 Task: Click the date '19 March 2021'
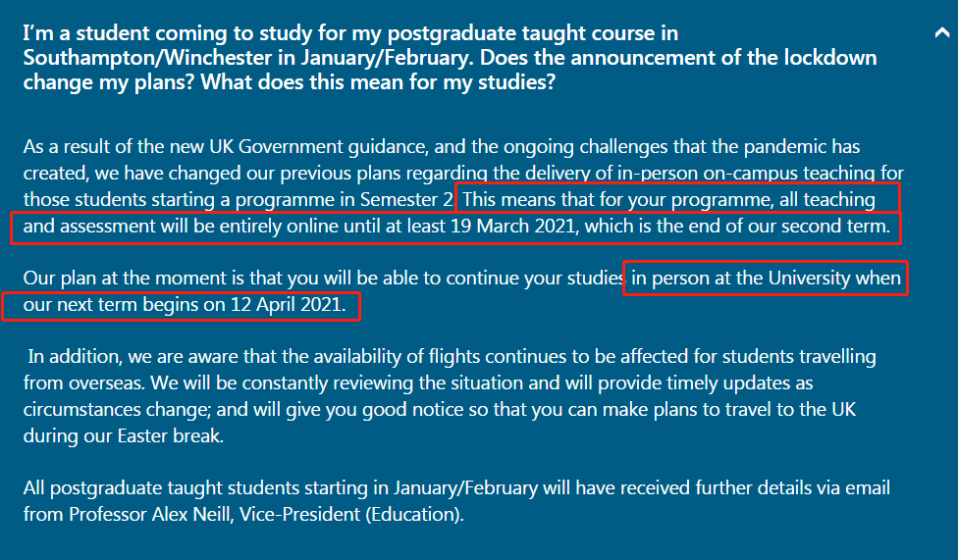coord(514,229)
